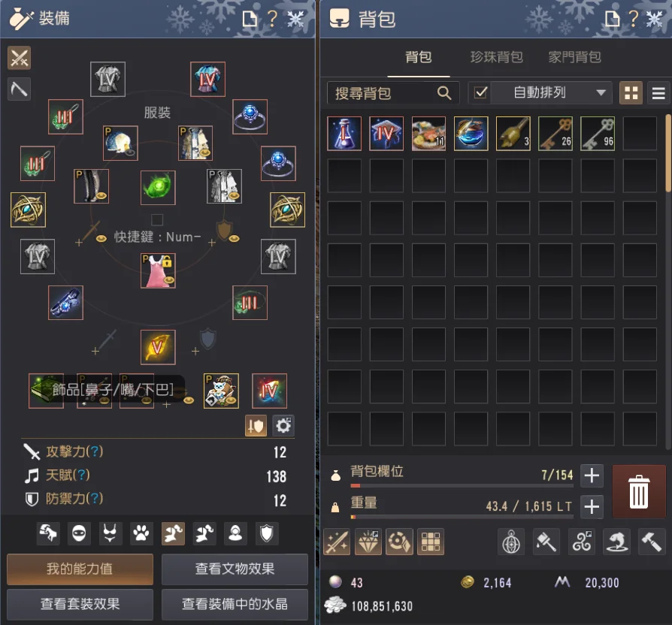Open the equipment settings gear icon

(x=283, y=425)
